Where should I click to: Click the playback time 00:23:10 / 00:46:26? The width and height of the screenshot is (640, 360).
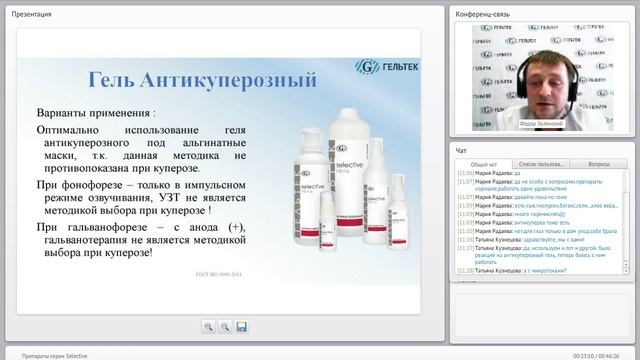(x=596, y=356)
